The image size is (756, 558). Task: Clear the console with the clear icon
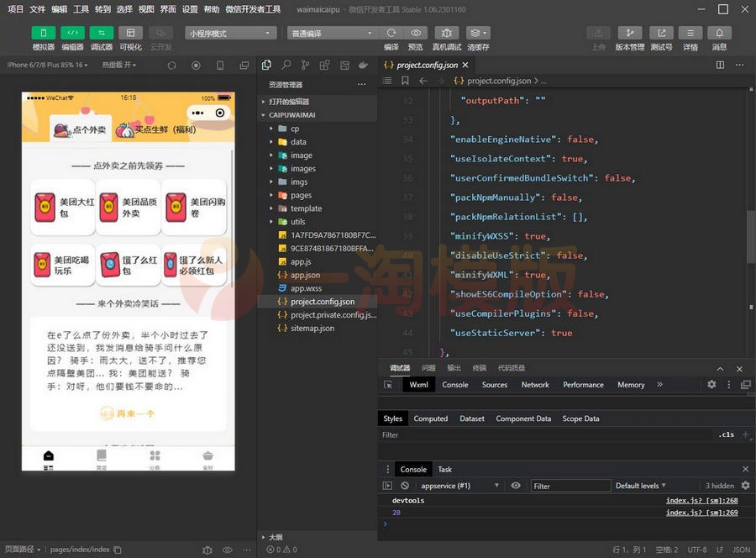tap(405, 486)
